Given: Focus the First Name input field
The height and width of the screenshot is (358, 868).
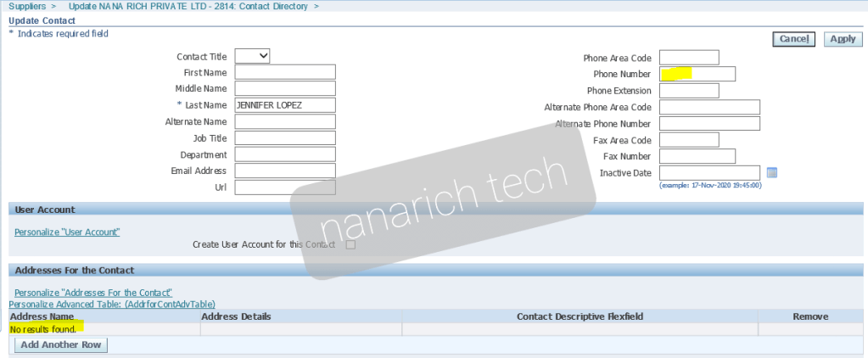Looking at the screenshot, I should point(285,72).
